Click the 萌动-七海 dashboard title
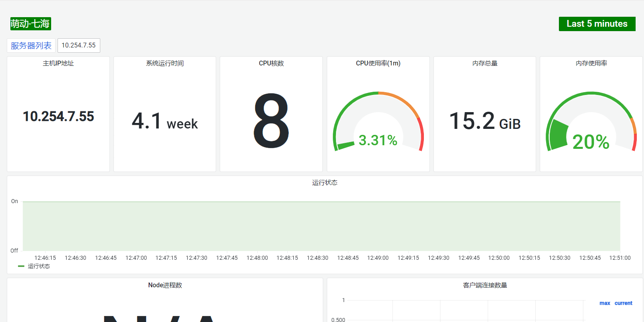 [30, 24]
